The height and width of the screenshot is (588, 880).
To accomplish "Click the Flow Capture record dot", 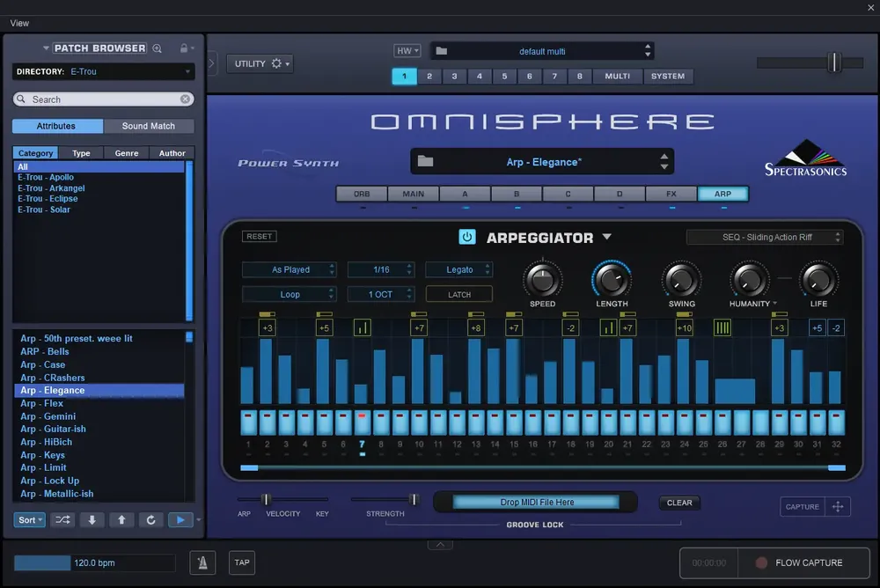I will coord(761,562).
